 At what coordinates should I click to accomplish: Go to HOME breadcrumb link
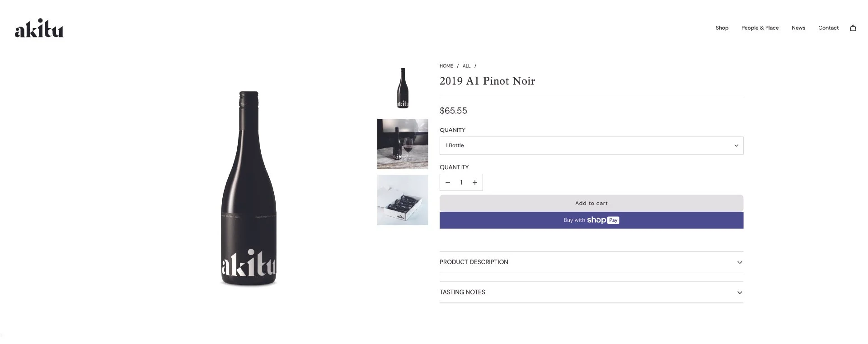[446, 66]
